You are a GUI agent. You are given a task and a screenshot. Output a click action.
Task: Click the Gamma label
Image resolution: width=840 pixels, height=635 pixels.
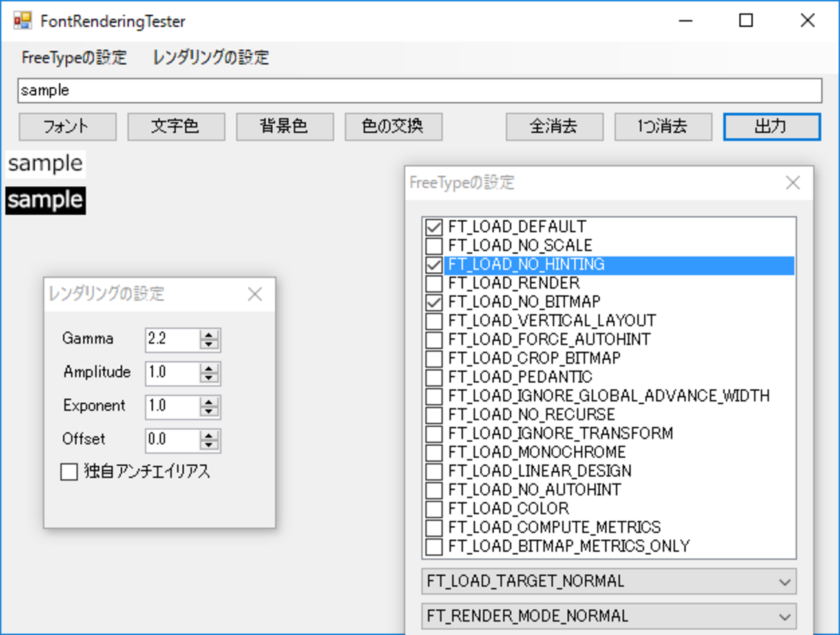tap(88, 339)
